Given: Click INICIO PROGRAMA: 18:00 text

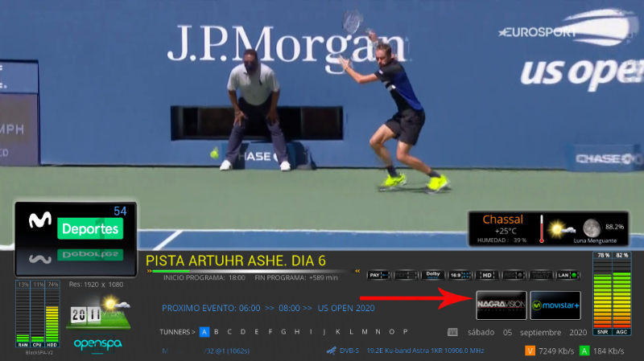Looking at the screenshot, I should point(204,277).
